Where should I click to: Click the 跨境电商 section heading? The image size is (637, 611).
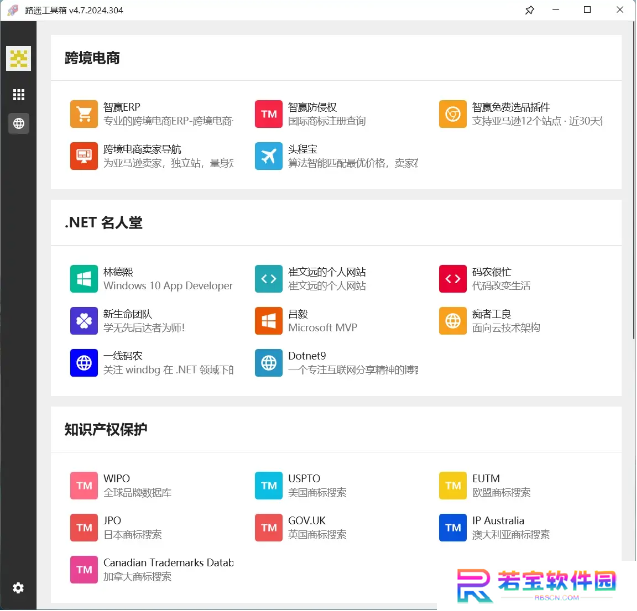[92, 58]
